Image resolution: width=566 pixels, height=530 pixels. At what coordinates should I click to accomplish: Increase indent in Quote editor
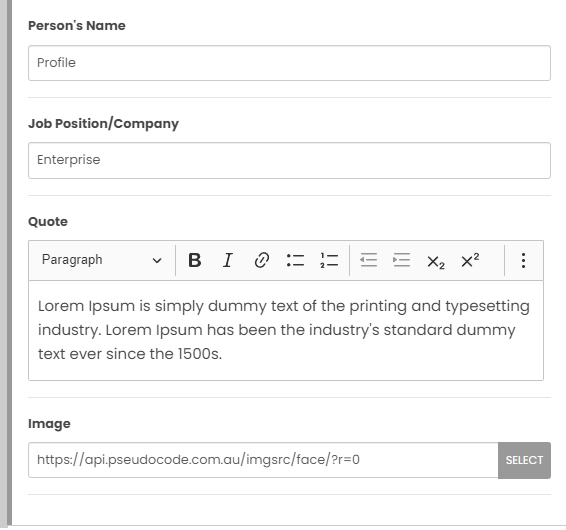point(402,260)
